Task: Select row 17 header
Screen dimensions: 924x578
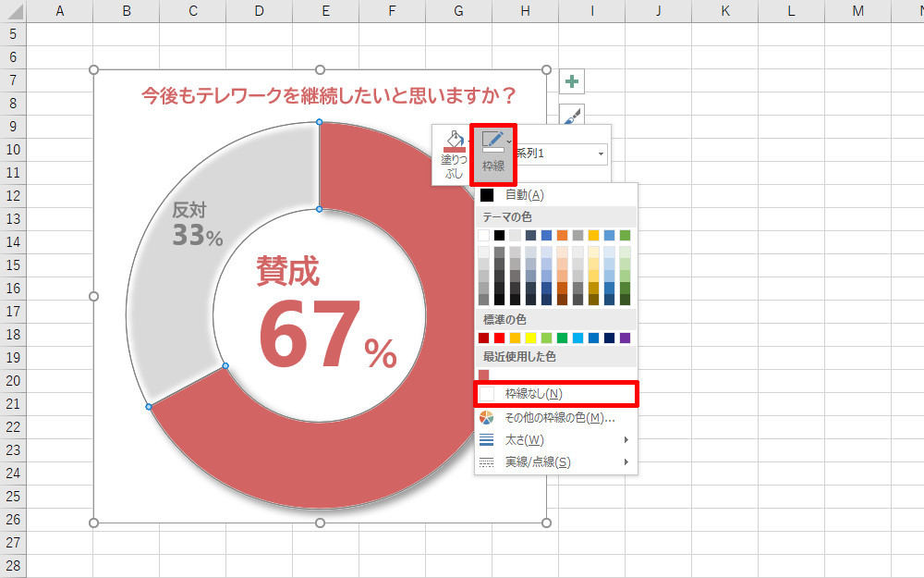Action: point(13,312)
